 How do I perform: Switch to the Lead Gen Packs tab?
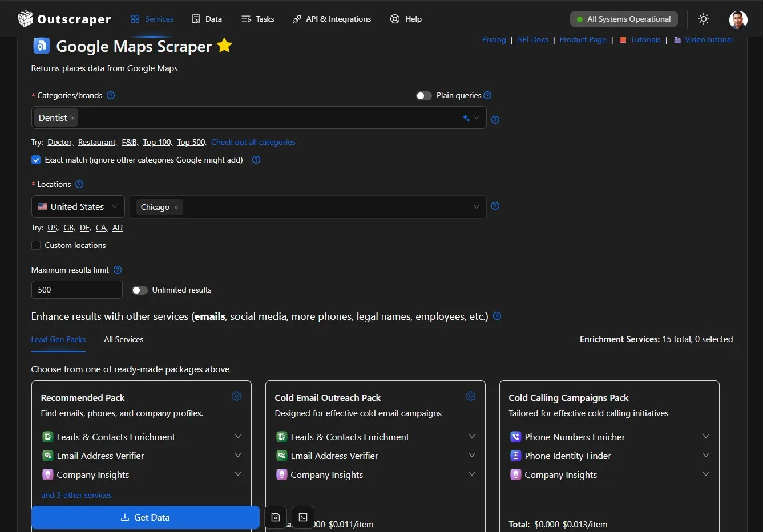click(x=58, y=339)
